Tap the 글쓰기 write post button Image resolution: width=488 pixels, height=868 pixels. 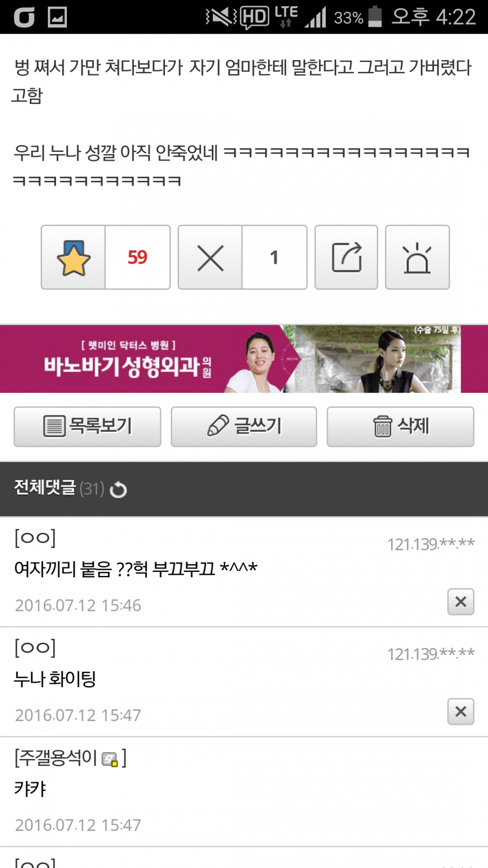[244, 426]
